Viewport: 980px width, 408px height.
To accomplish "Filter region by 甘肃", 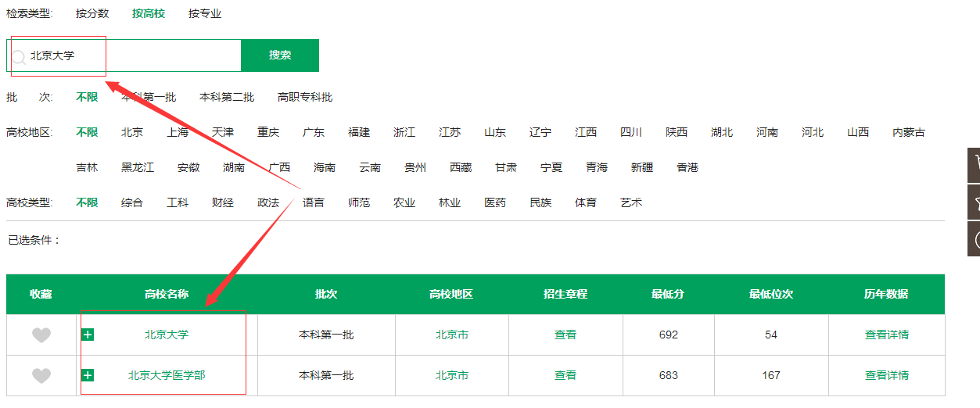I will [x=506, y=167].
